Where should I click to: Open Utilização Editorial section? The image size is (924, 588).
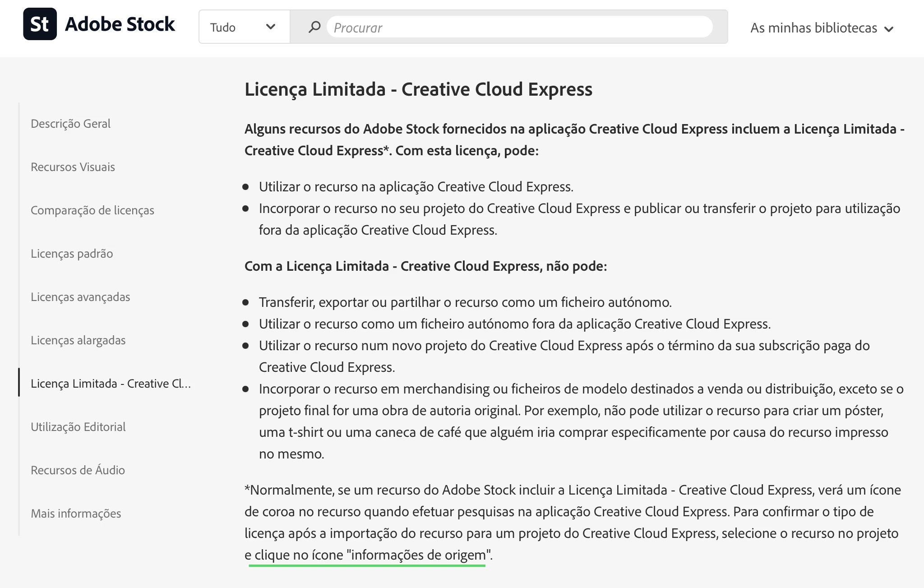tap(78, 427)
